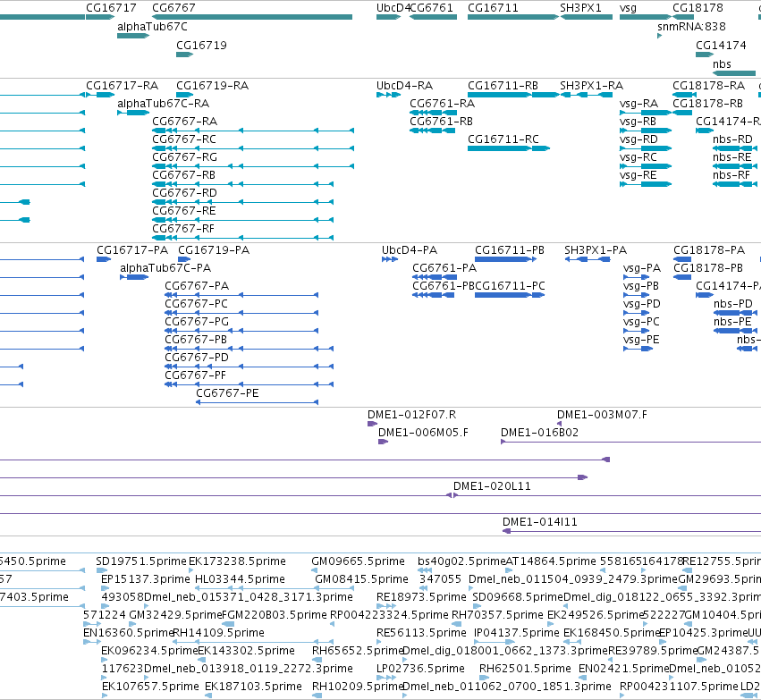Open the DME1-014I11 clone label
761x700 pixels.
[x=540, y=522]
